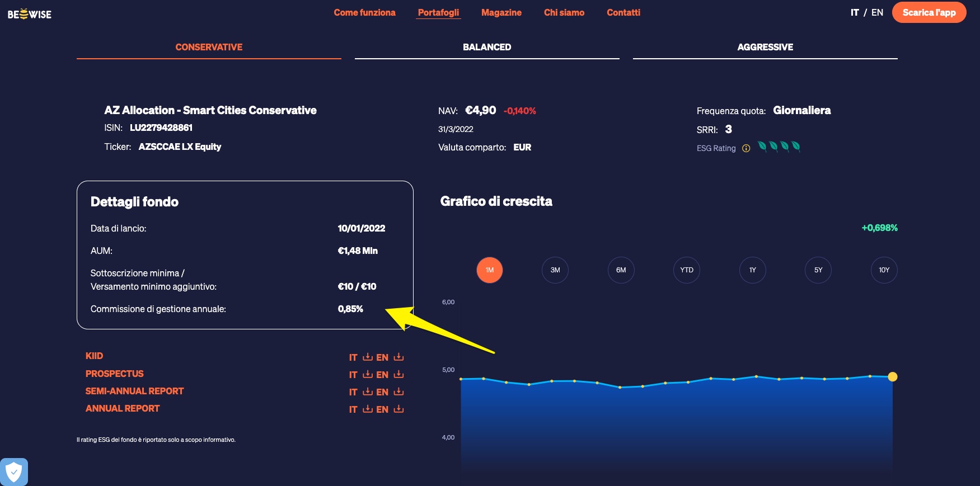Switch to the Conservative portfolio tab
The image size is (980, 486).
point(209,48)
